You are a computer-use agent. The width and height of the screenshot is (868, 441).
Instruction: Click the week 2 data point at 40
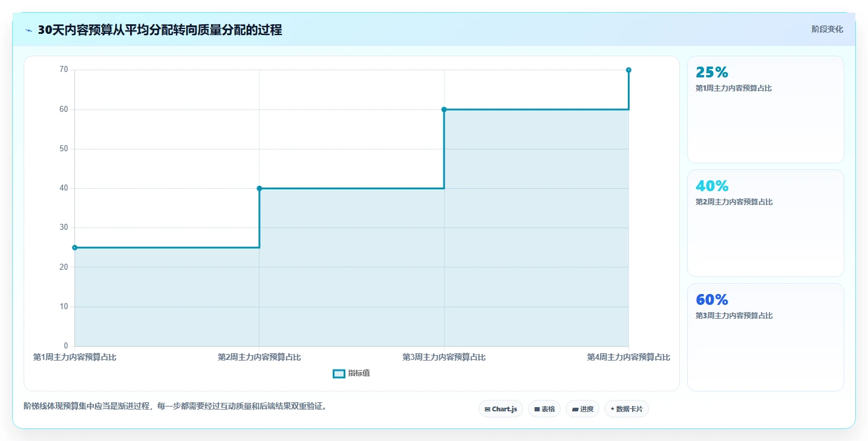tap(259, 188)
